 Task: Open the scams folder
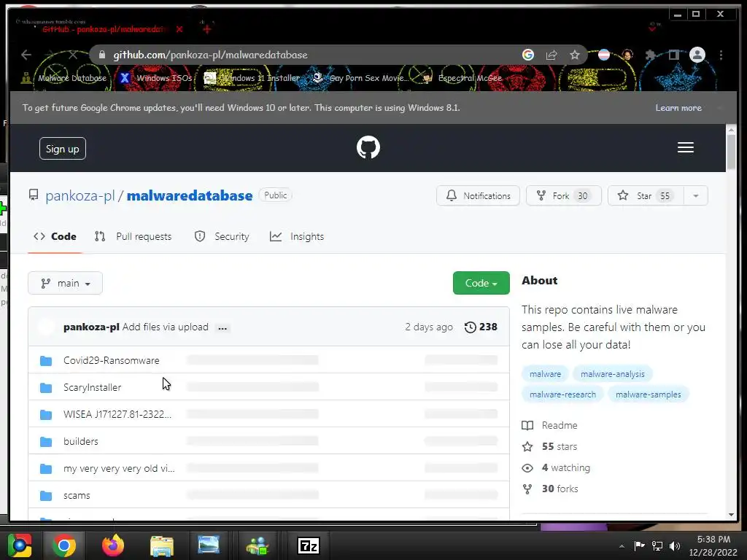[77, 496]
